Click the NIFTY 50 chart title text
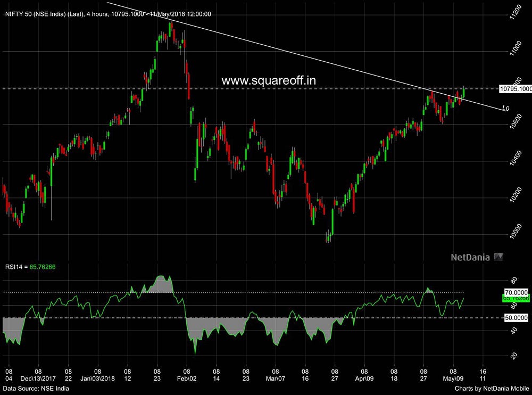Viewport: 532px width, 395px height. coord(108,14)
